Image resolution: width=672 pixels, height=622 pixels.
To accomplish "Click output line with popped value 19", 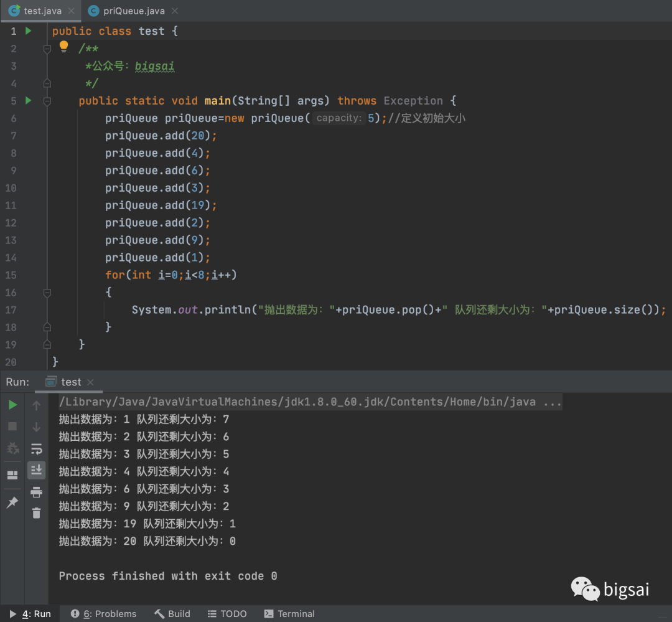I will 147,524.
